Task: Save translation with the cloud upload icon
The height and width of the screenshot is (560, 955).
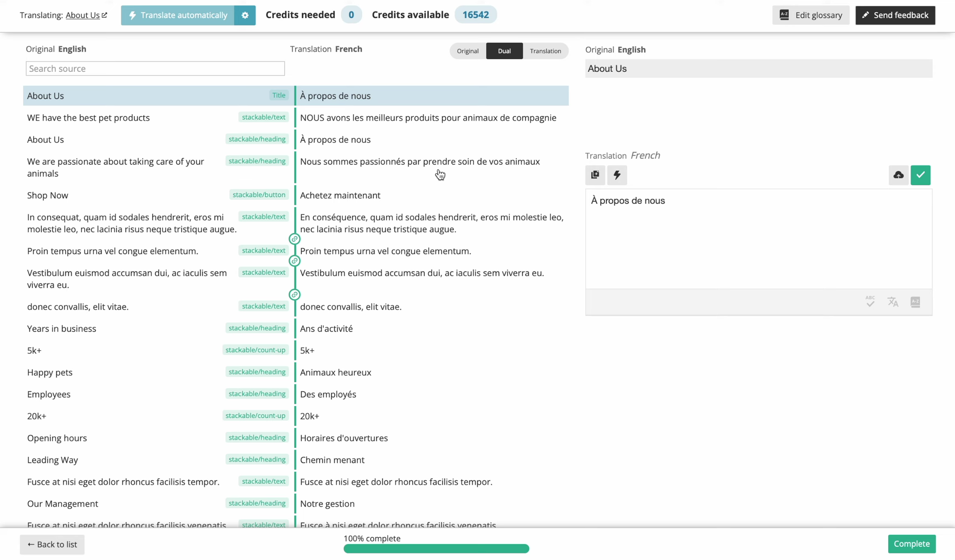Action: [x=898, y=175]
